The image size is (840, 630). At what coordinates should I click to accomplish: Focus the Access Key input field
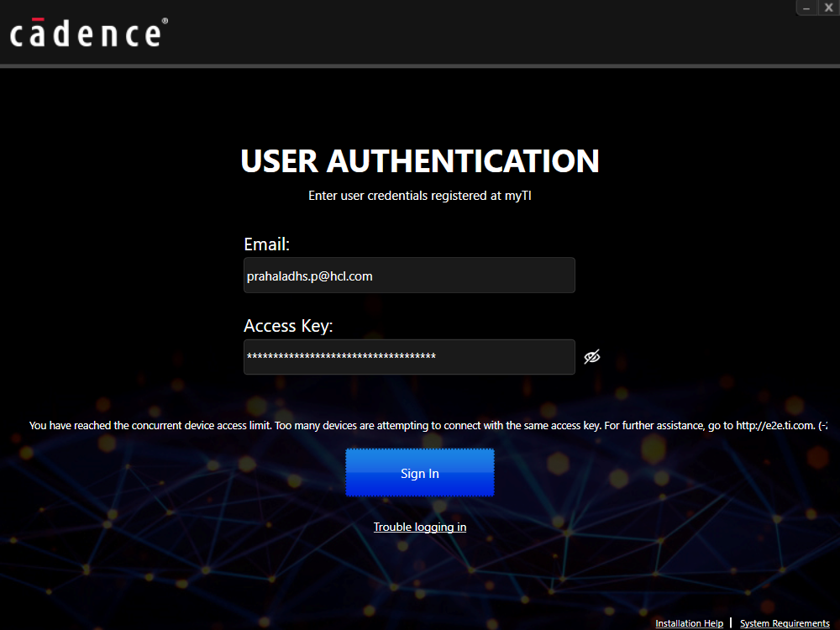pos(409,357)
